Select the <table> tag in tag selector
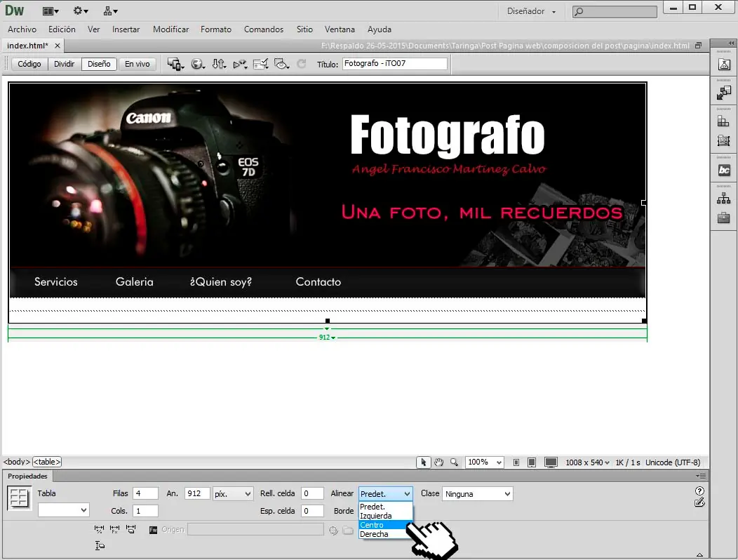738x560 pixels. tap(46, 462)
